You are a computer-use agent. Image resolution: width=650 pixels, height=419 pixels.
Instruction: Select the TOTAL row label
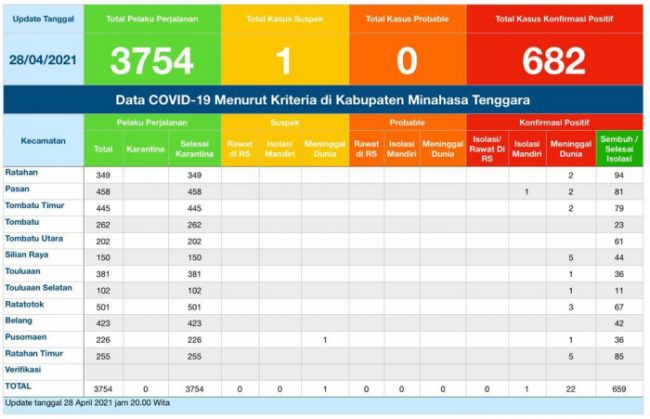coord(19,386)
